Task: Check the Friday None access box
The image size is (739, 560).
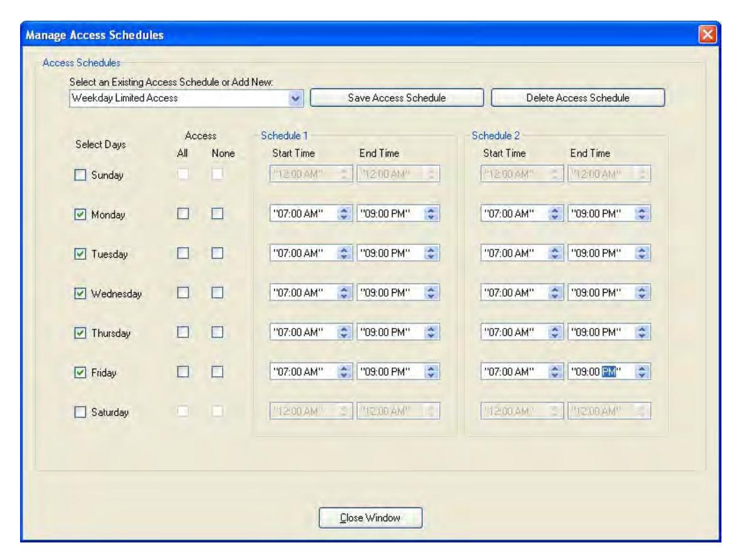Action: point(217,372)
